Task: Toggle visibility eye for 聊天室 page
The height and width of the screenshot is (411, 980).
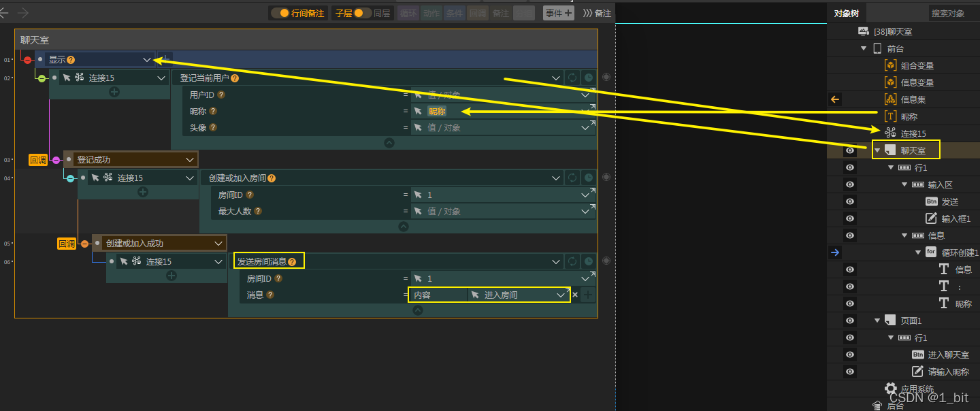Action: click(850, 150)
